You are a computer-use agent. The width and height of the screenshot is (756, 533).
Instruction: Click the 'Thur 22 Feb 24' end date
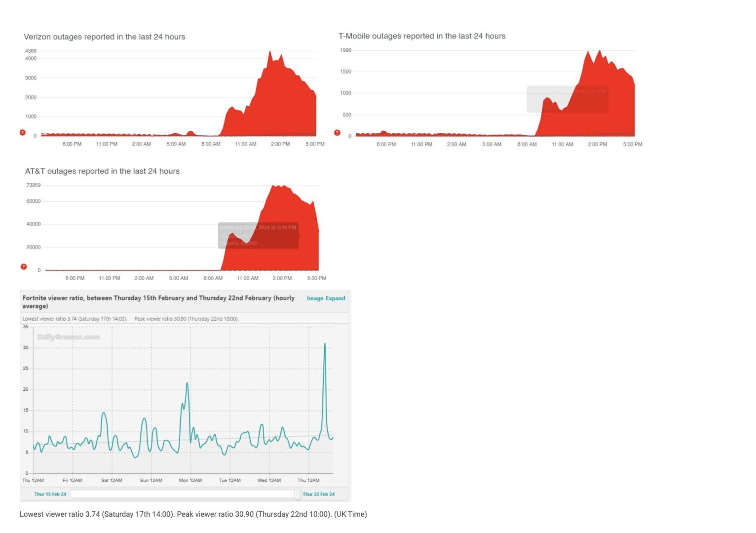coord(318,494)
